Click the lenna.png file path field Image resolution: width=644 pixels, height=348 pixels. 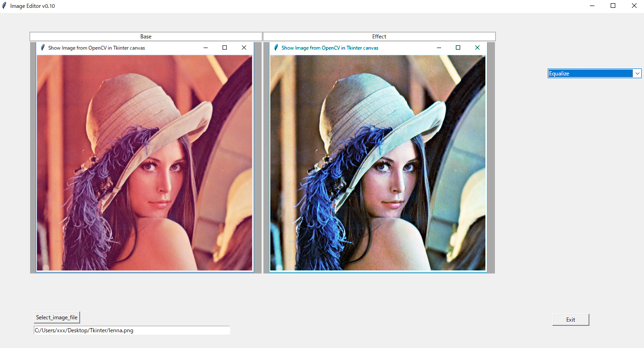click(132, 330)
